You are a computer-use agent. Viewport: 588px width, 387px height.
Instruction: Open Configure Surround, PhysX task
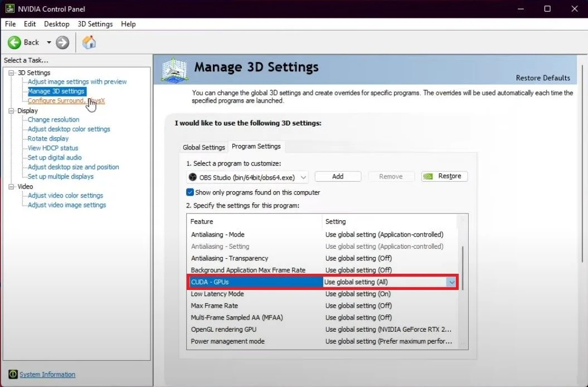pos(66,100)
